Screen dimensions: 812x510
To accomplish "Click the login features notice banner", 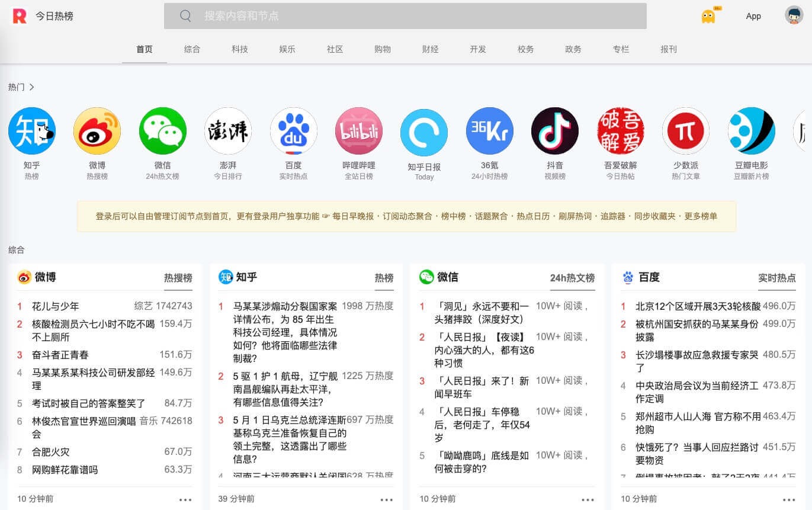I will pyautogui.click(x=406, y=216).
